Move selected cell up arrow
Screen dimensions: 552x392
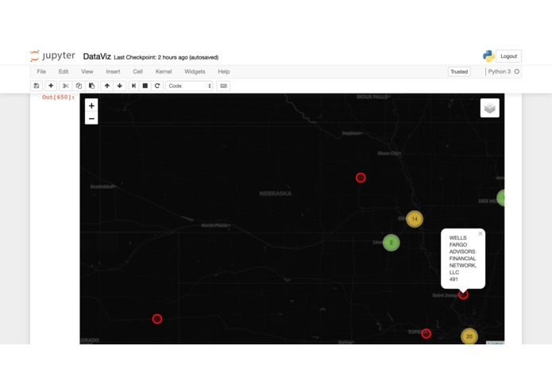click(107, 86)
